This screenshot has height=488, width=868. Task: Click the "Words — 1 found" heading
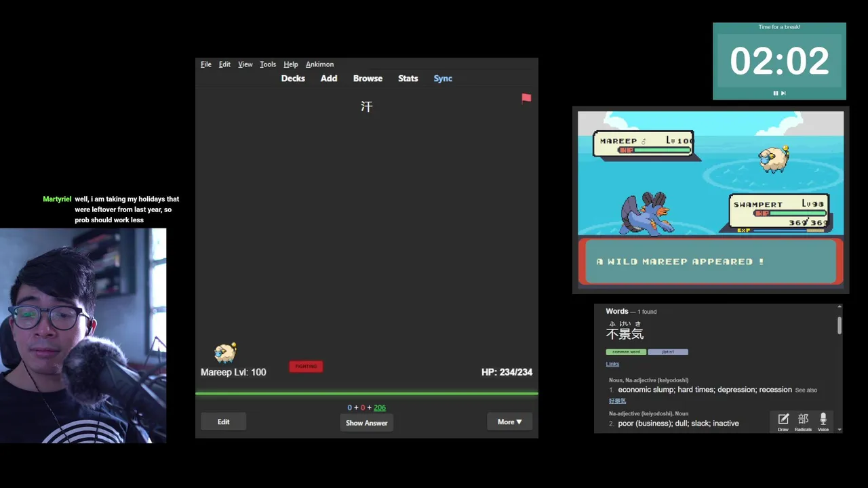point(631,311)
